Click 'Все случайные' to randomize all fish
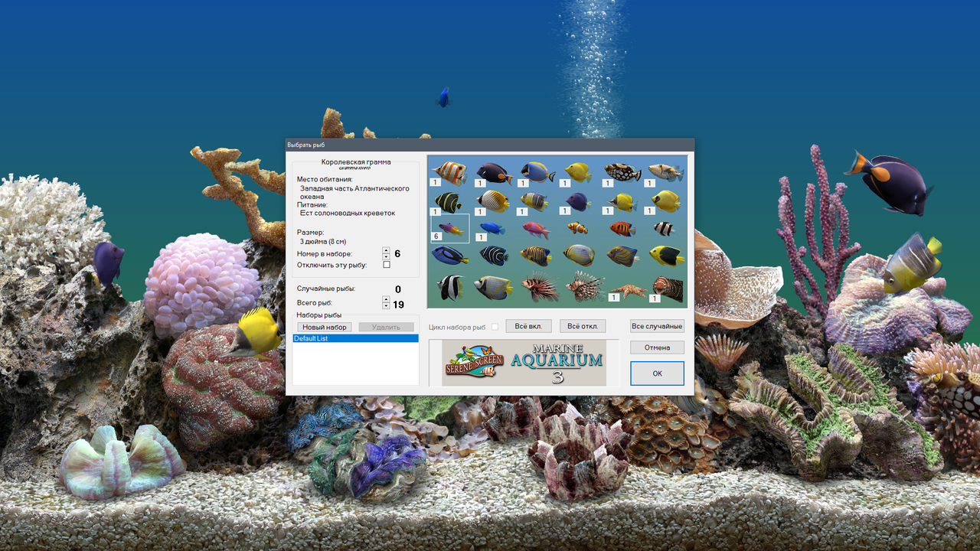Image resolution: width=980 pixels, height=551 pixels. click(657, 326)
